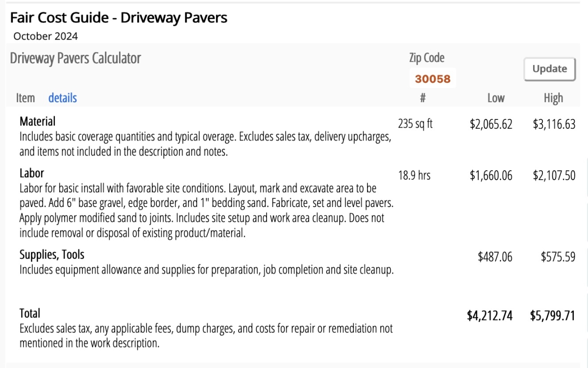This screenshot has width=588, height=368.
Task: Open the blue details link
Action: coord(62,98)
